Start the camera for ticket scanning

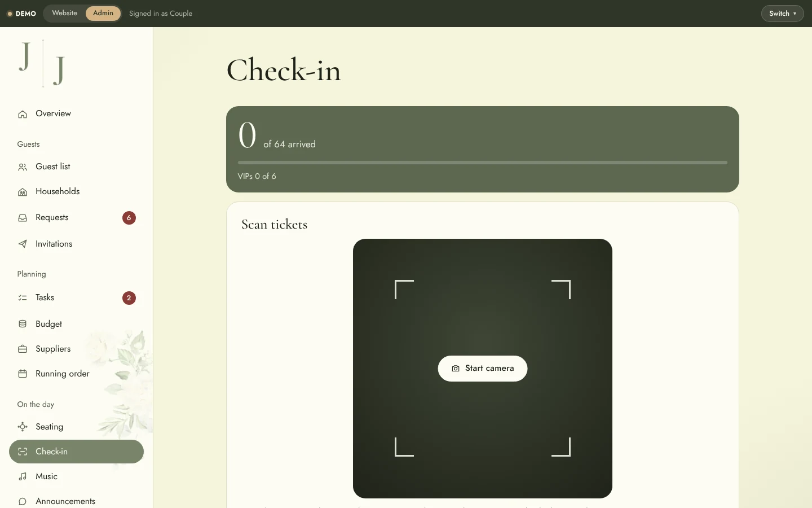483,369
